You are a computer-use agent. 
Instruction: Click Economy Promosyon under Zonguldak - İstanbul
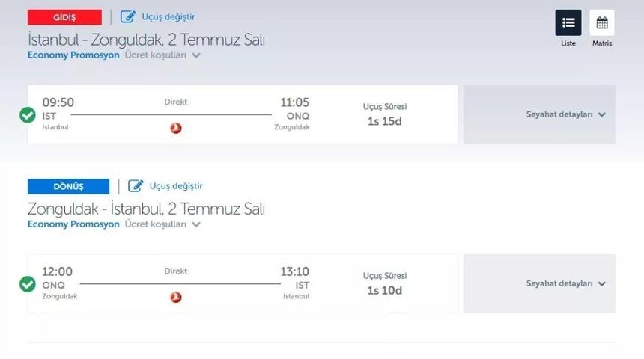(x=73, y=224)
